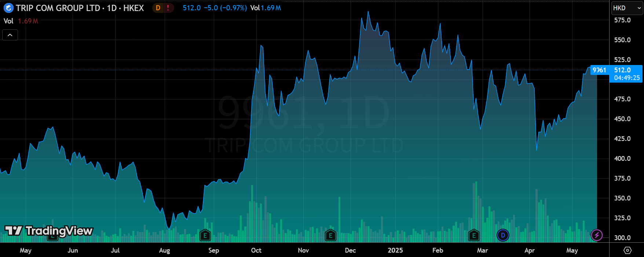Click the 450.0 price axis label
Screen dimensions: 644x257
point(622,119)
